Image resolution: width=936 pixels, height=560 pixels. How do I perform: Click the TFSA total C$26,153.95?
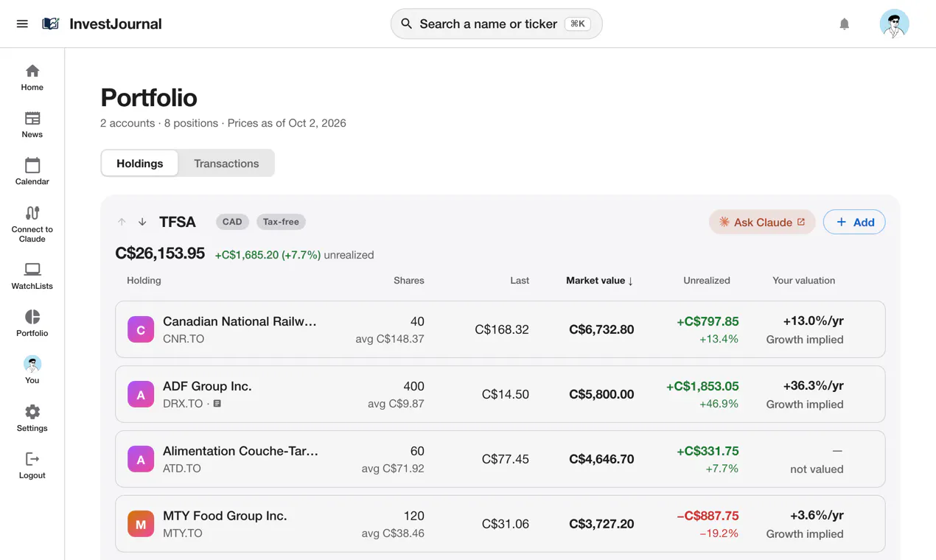click(x=160, y=253)
